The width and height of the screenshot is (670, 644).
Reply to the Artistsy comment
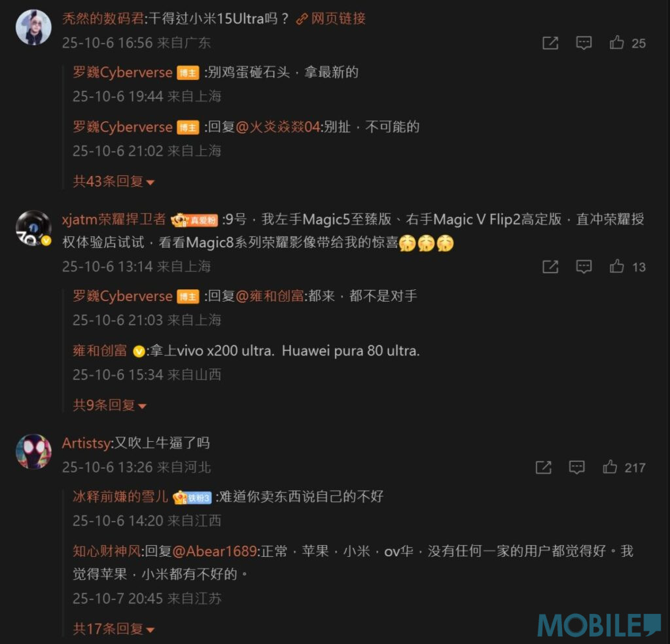tap(577, 467)
